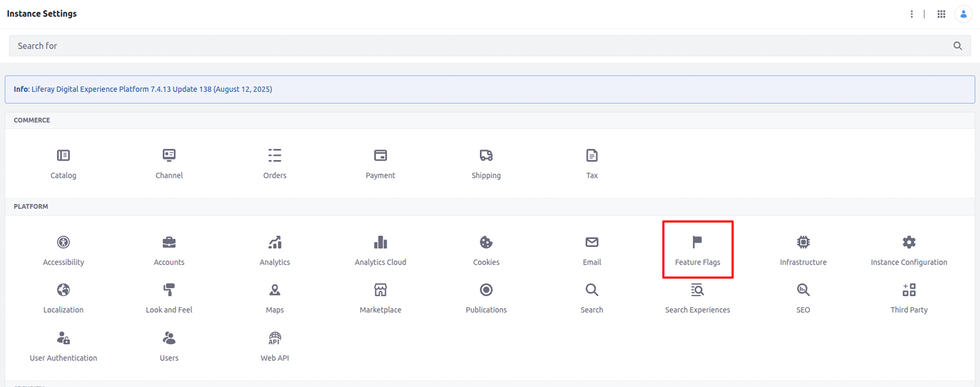The image size is (980, 387).
Task: Open the user profile avatar menu
Action: (x=963, y=14)
